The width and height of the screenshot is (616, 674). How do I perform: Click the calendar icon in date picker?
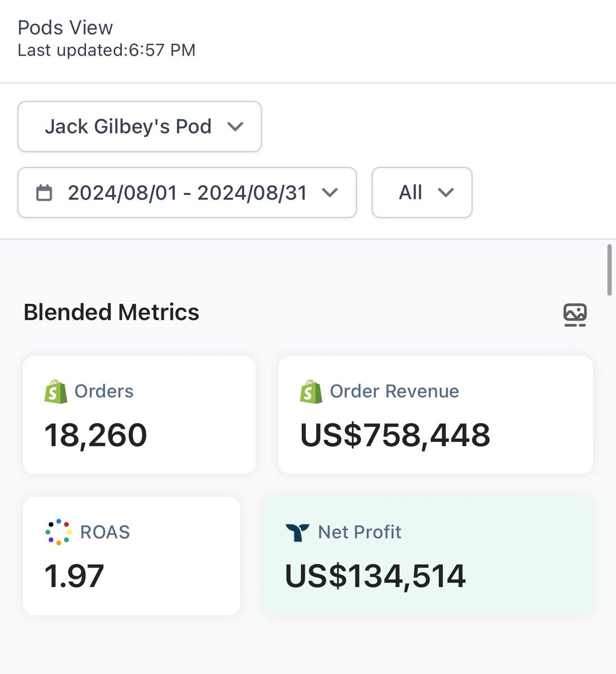(44, 193)
